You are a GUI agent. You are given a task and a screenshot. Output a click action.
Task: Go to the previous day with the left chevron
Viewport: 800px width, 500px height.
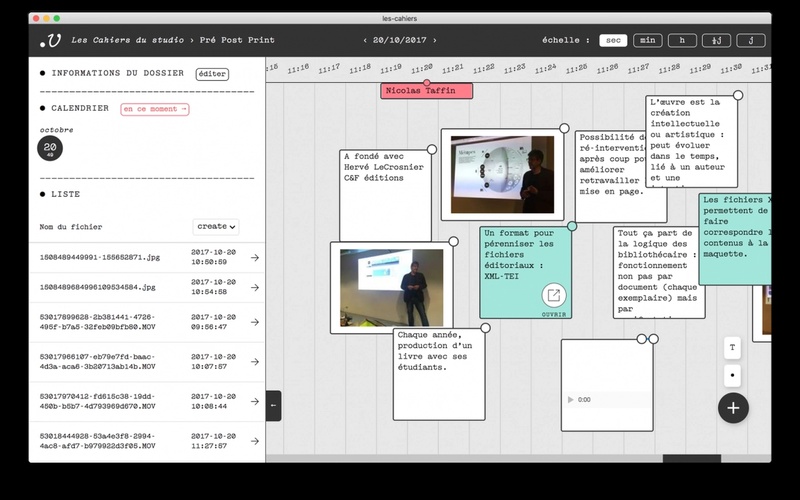click(365, 40)
